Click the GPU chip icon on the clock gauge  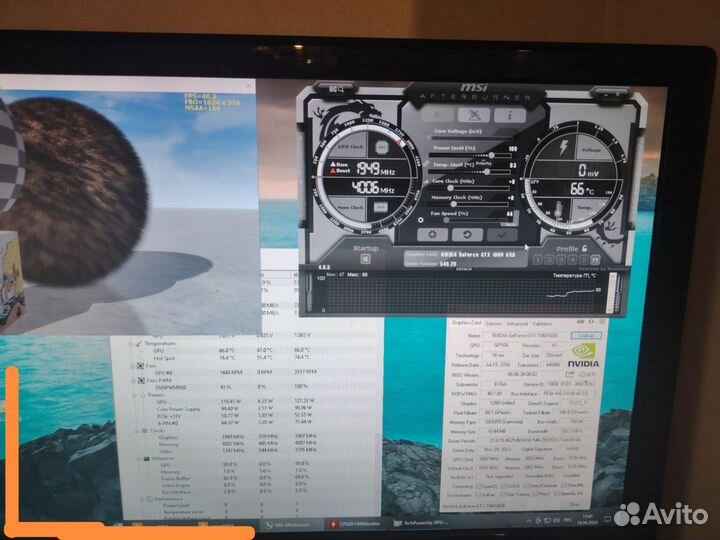[x=382, y=147]
